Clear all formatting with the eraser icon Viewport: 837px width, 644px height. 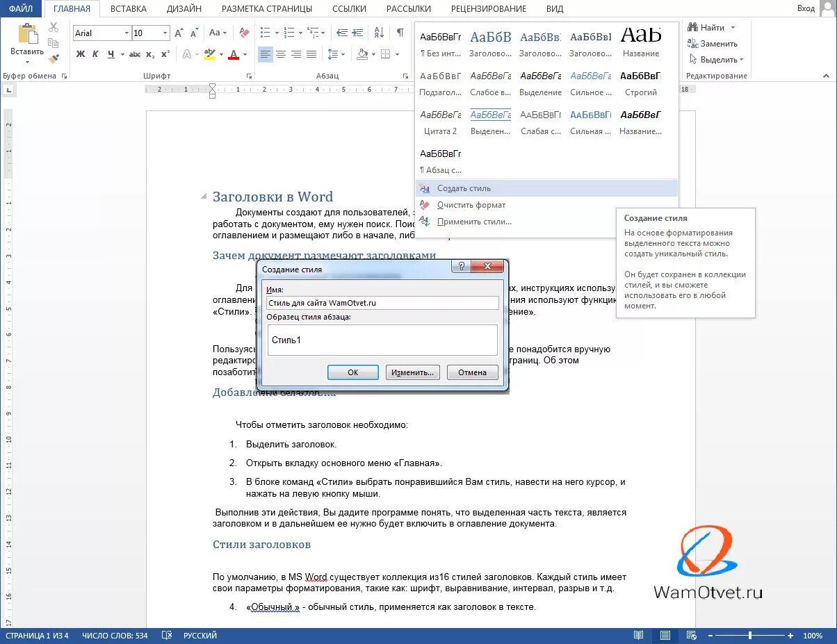pos(244,33)
